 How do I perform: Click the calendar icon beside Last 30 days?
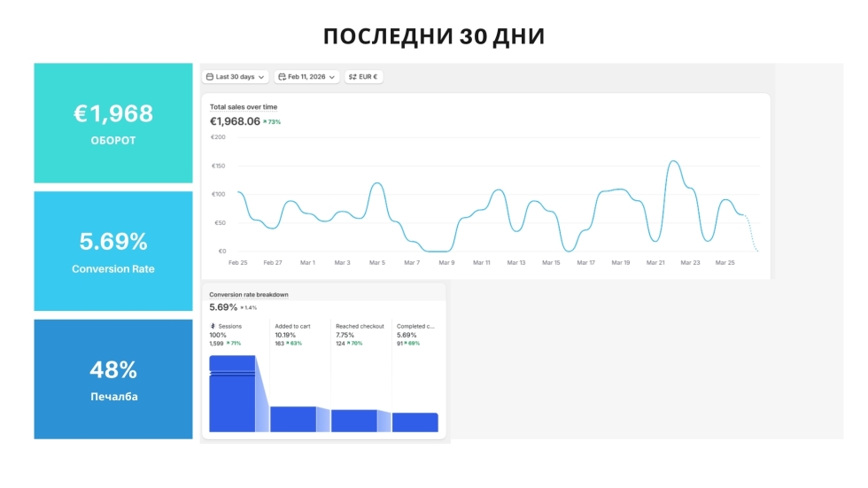(x=209, y=77)
